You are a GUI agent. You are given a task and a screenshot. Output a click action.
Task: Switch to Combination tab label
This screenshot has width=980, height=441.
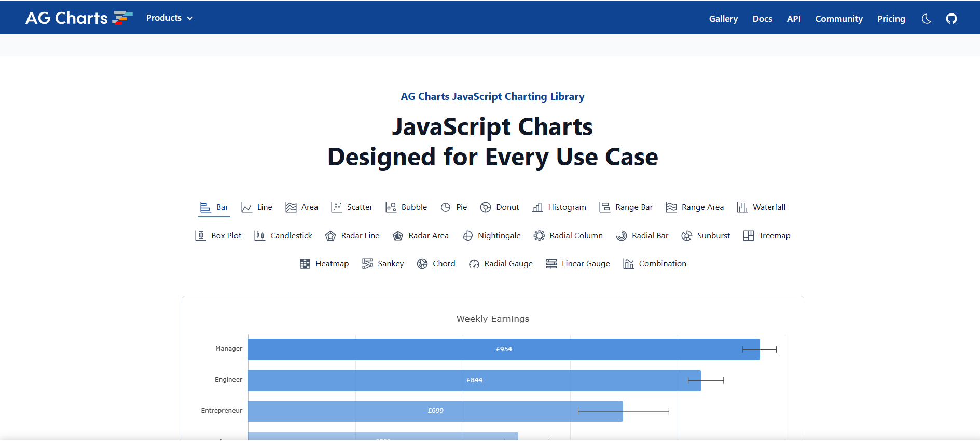tap(662, 264)
